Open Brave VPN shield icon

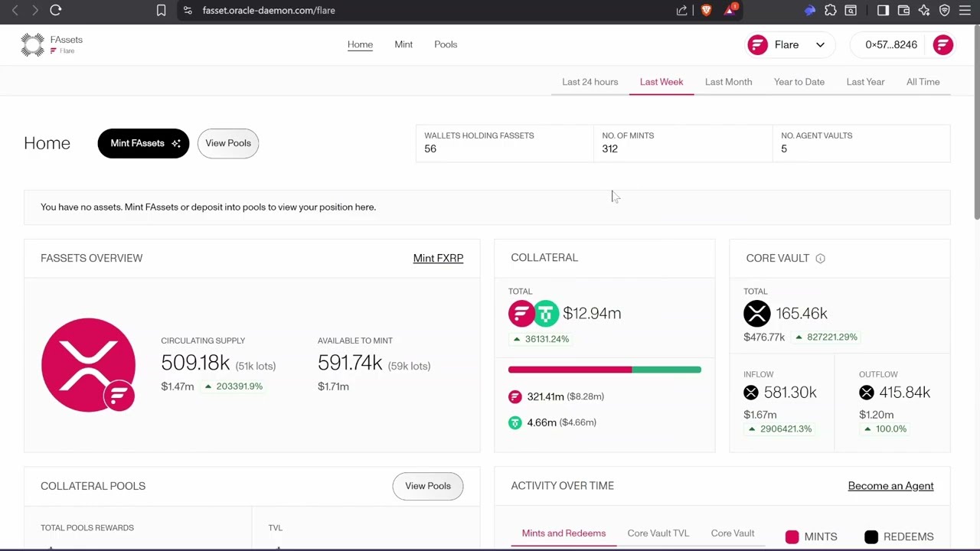tap(945, 10)
